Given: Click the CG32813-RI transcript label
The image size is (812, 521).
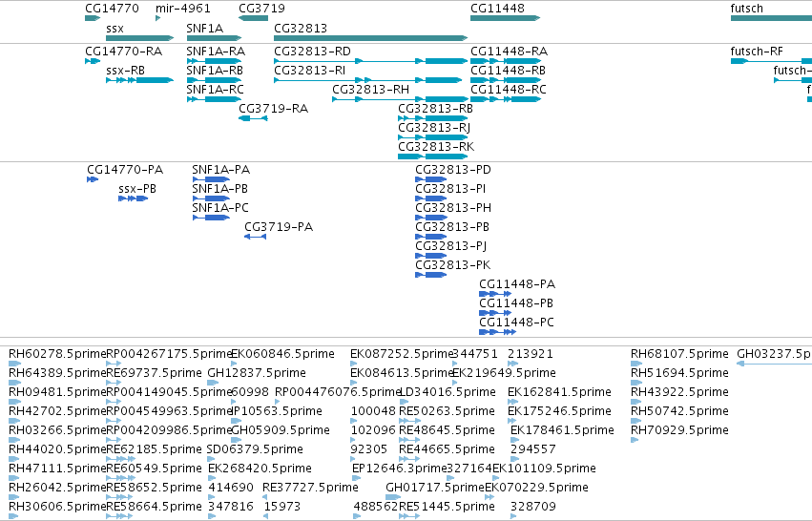Looking at the screenshot, I should click(310, 71).
